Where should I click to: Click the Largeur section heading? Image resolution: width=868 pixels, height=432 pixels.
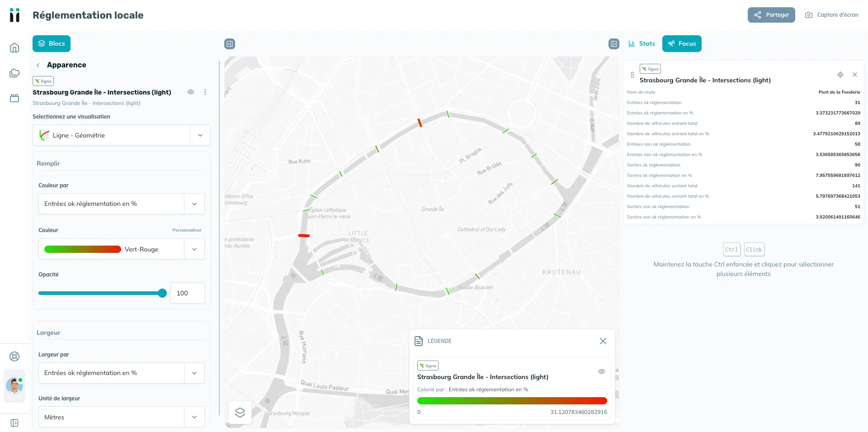click(48, 332)
